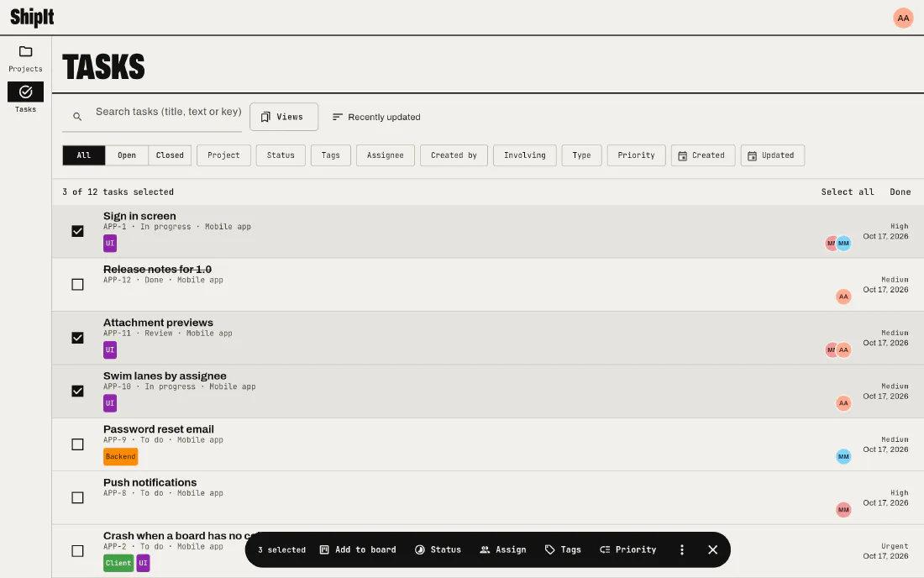Click the ShipIt logo

[33, 17]
